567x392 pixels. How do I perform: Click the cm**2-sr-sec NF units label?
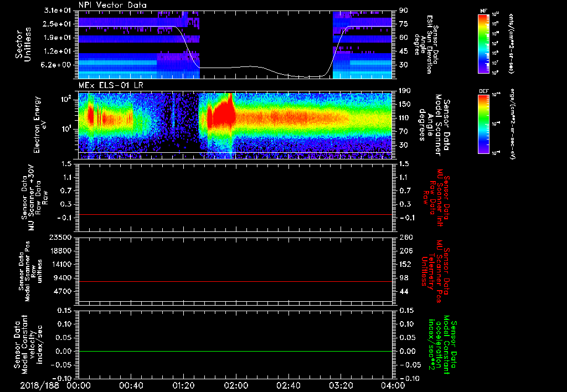pos(511,43)
